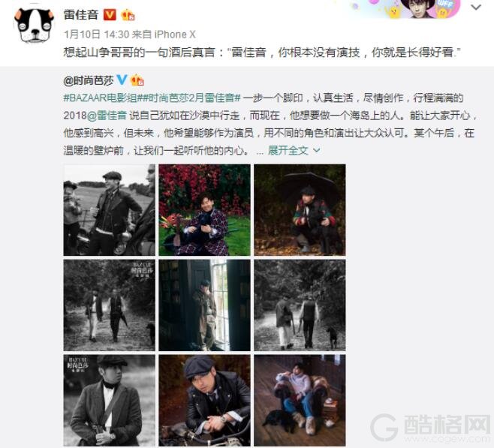The height and width of the screenshot is (448, 494).
Task: Open the 雷佳音 username link
Action: (x=81, y=15)
